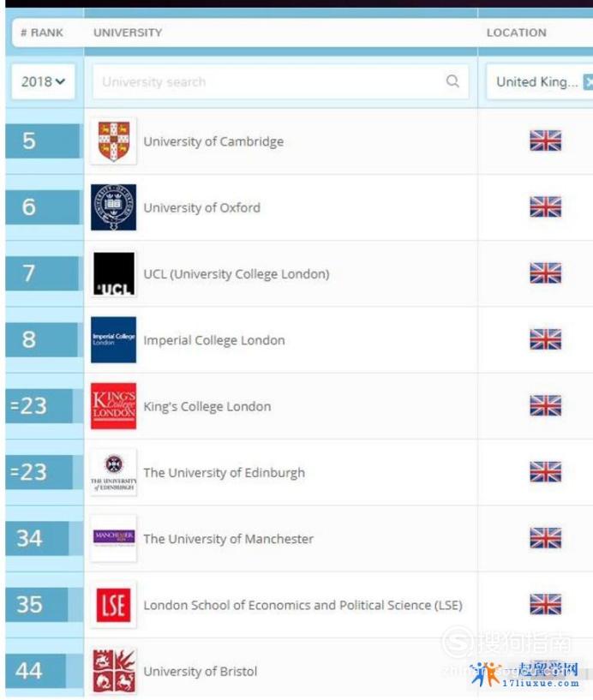The image size is (593, 700).
Task: Open the United Kingdom location dropdown
Action: coord(537,81)
